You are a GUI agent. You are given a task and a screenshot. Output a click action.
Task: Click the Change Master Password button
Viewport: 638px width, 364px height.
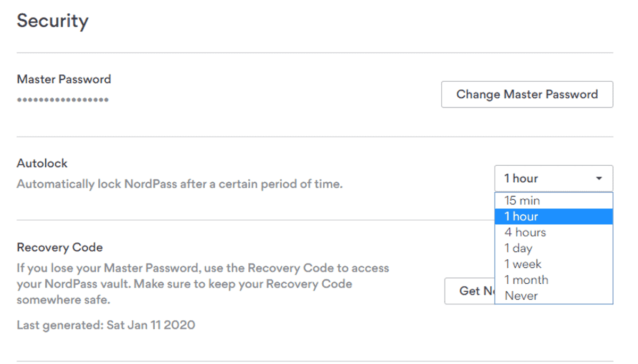[x=527, y=95]
